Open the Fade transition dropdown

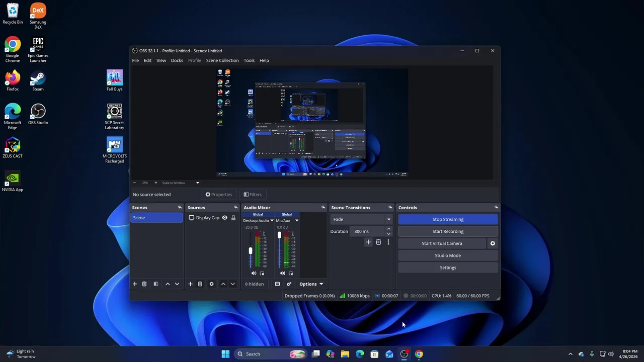coord(361,219)
